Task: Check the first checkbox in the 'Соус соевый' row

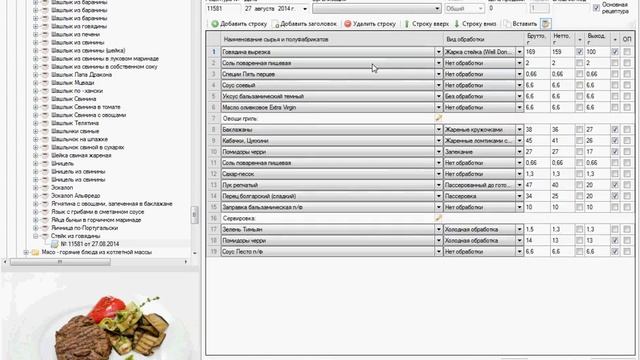Action: tap(580, 85)
